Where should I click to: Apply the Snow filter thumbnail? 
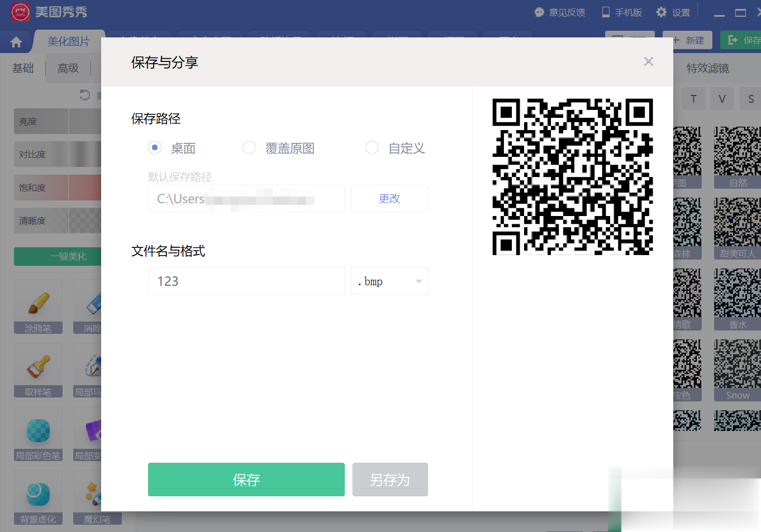pos(738,370)
